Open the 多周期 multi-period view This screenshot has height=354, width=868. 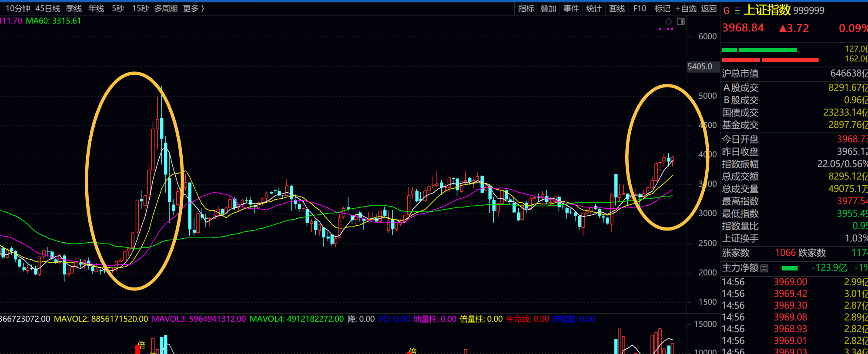tap(166, 9)
